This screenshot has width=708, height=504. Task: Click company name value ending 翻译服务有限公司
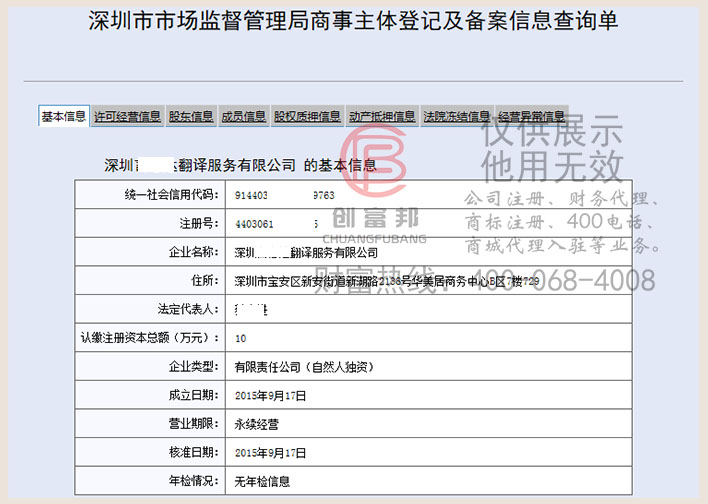(x=306, y=252)
